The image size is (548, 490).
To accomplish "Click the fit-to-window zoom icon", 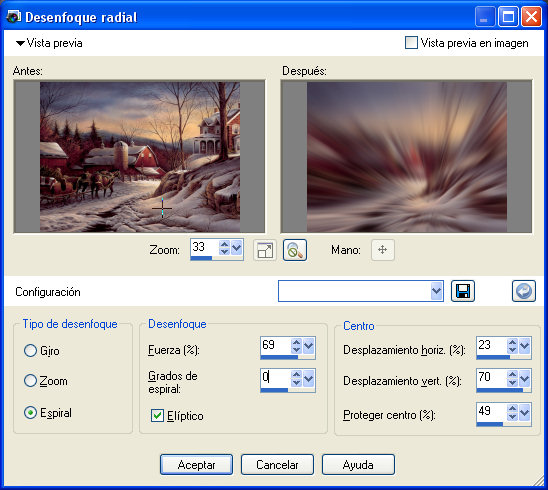I will [265, 250].
